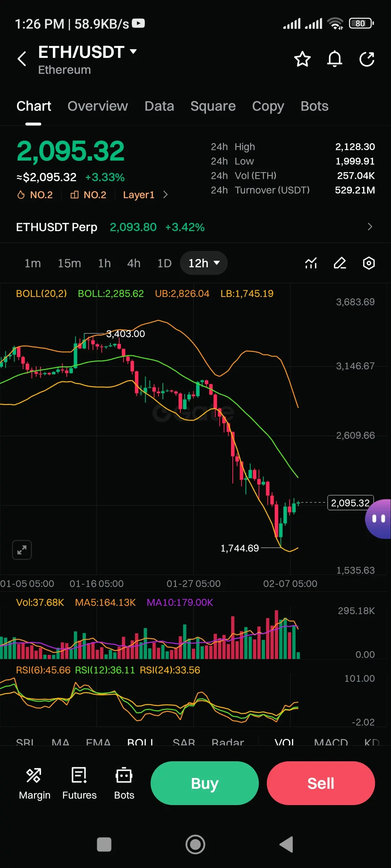The image size is (391, 868).
Task: Tap the share icon in header
Action: 367,59
